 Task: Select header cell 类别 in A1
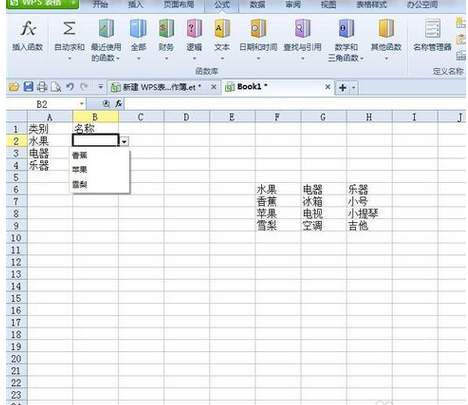coord(50,129)
